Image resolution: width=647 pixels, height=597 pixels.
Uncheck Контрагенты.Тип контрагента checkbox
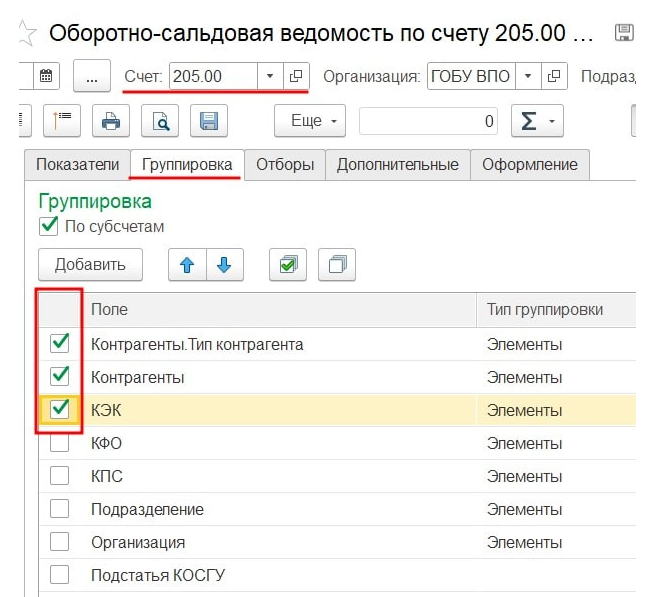(59, 344)
